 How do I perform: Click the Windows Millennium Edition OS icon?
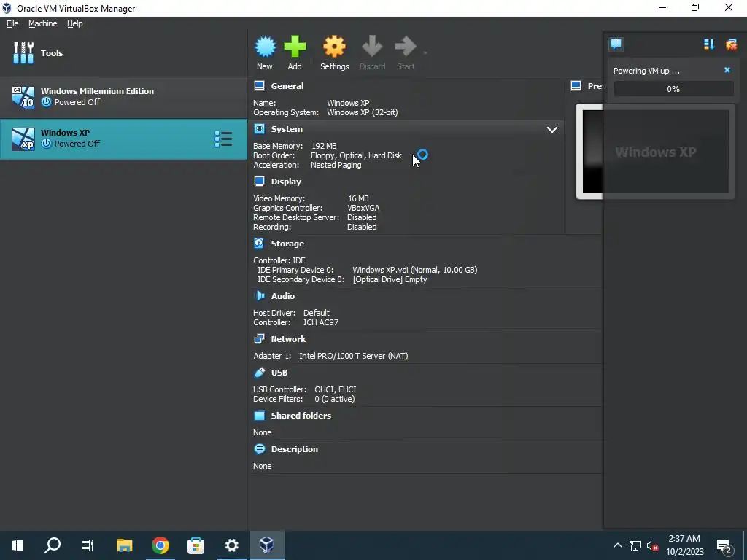click(23, 97)
